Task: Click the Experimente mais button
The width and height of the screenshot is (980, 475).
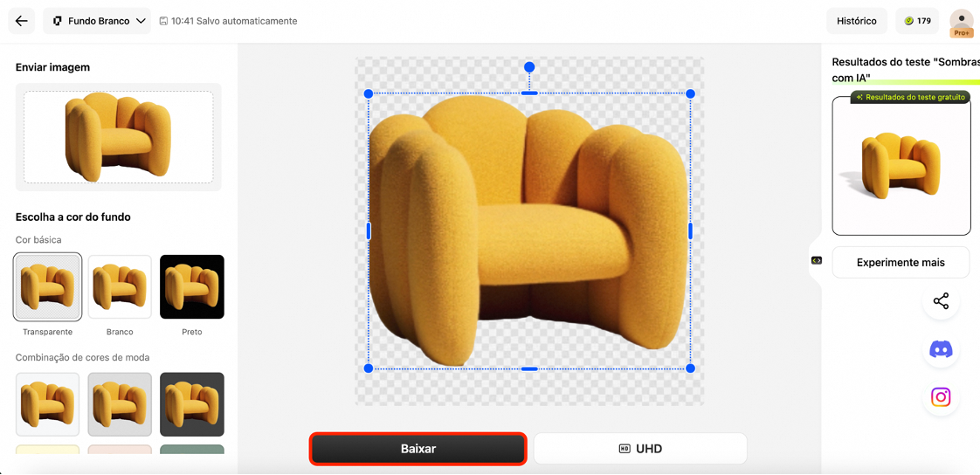Action: 901,262
